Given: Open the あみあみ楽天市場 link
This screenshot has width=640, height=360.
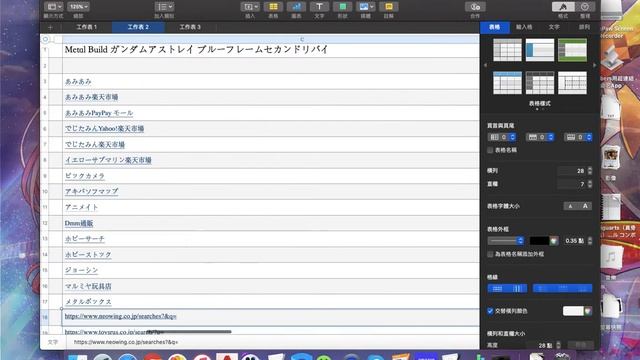Looking at the screenshot, I should coord(91,97).
